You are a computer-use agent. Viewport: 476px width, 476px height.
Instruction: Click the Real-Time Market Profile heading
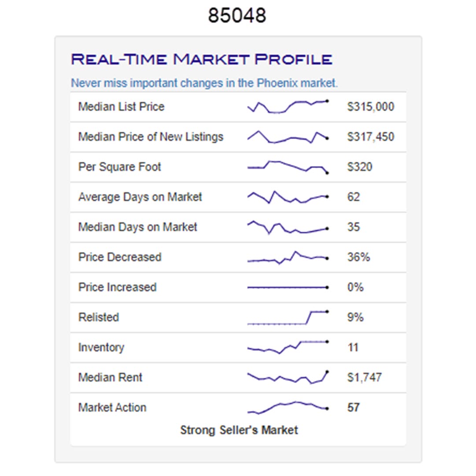point(202,59)
